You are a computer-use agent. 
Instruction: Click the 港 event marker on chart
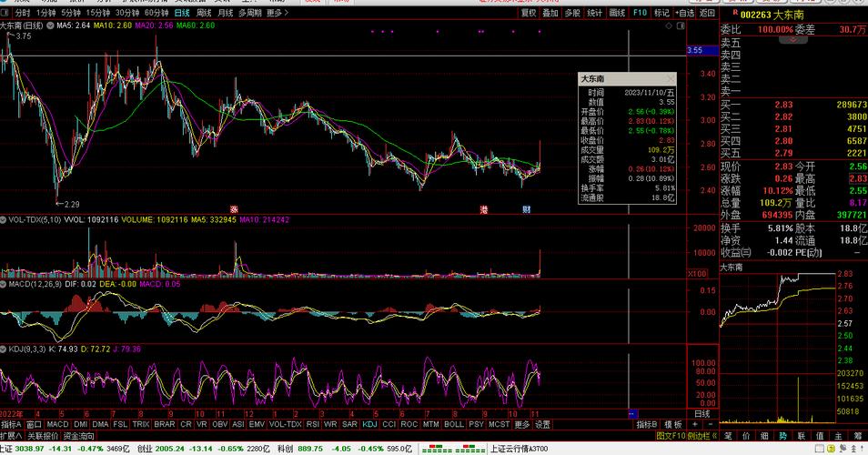coord(484,210)
